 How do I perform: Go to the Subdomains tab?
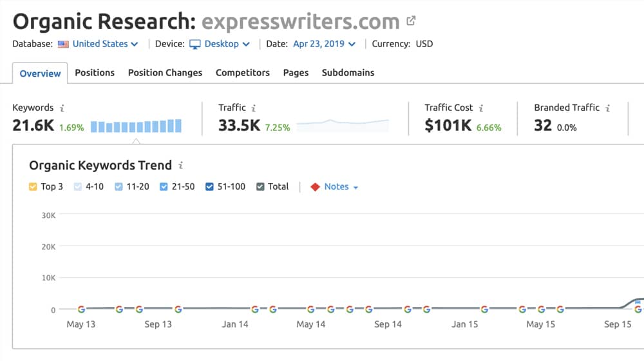(x=348, y=73)
